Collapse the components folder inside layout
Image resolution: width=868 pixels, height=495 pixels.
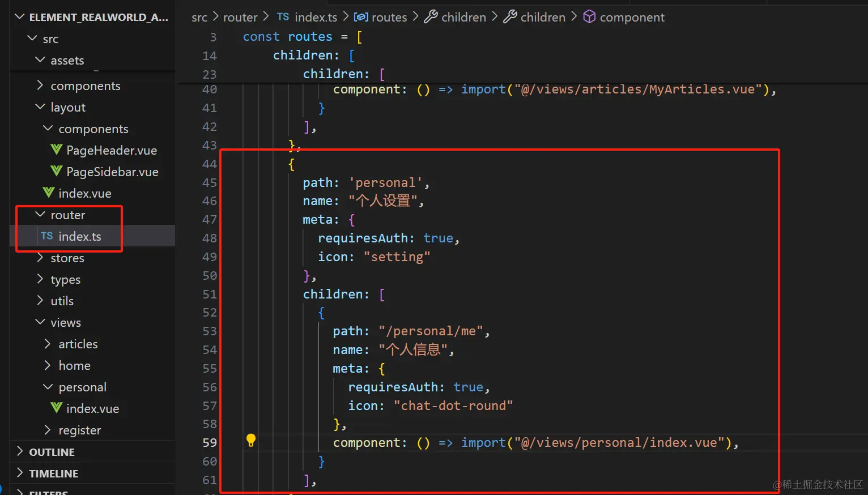pyautogui.click(x=48, y=129)
